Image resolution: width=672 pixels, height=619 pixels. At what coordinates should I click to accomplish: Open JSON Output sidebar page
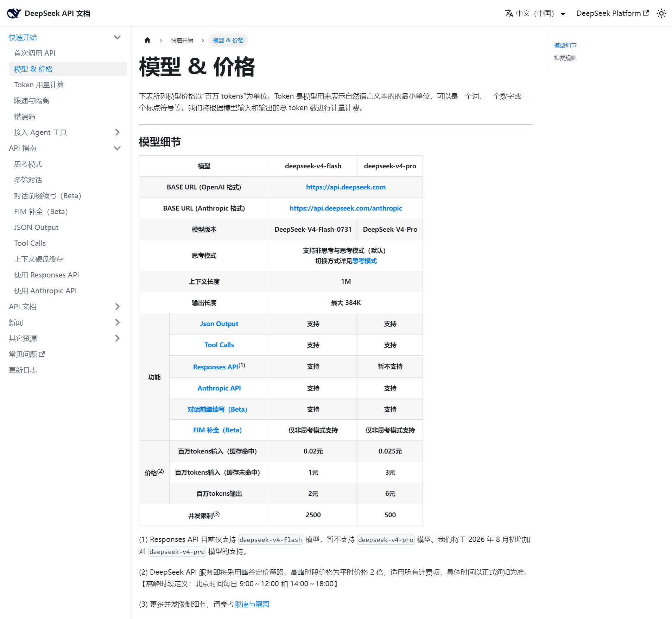tap(68, 227)
